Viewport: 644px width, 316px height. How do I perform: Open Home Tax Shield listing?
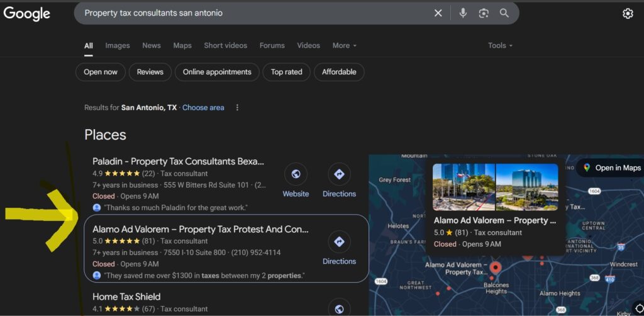pyautogui.click(x=126, y=296)
